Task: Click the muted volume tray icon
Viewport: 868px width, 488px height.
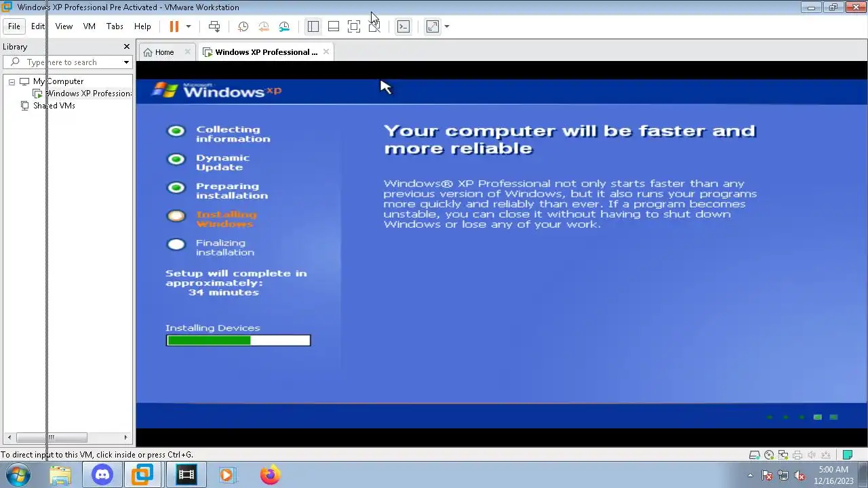Action: [800, 476]
